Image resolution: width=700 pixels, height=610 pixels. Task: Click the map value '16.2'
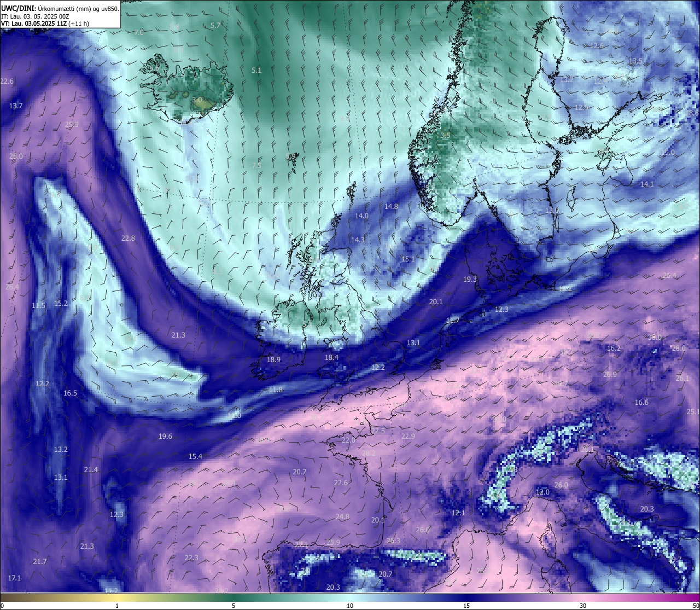point(614,348)
